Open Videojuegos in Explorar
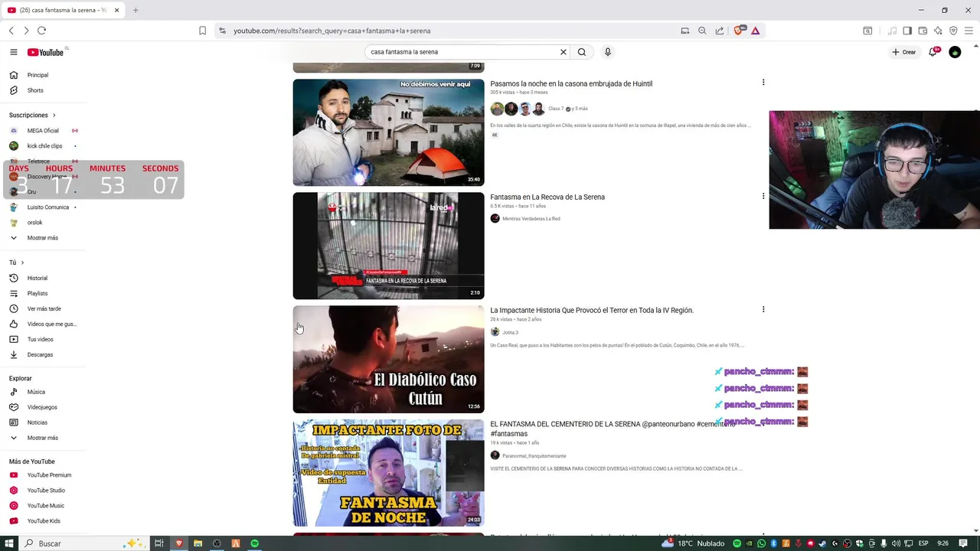980x551 pixels. tap(42, 407)
